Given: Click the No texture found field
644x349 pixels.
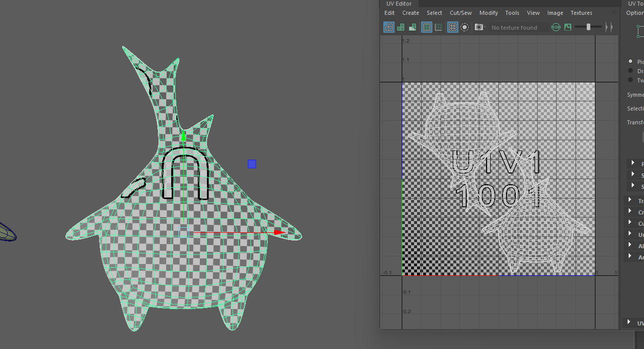Looking at the screenshot, I should click(514, 28).
